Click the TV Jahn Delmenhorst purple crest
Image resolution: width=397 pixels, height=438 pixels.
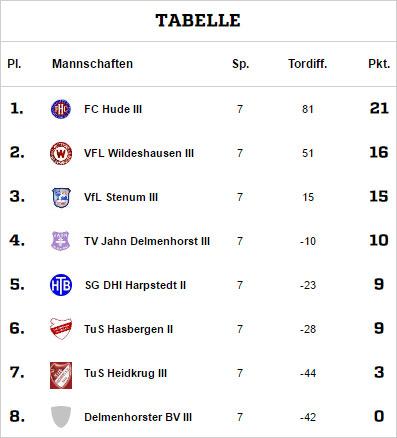click(x=61, y=241)
